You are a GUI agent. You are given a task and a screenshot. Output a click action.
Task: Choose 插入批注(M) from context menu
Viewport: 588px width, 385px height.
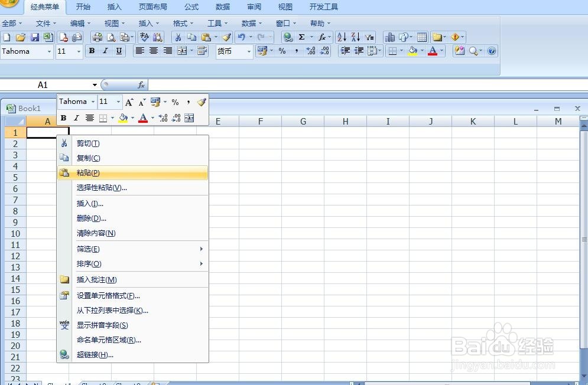[x=132, y=280]
